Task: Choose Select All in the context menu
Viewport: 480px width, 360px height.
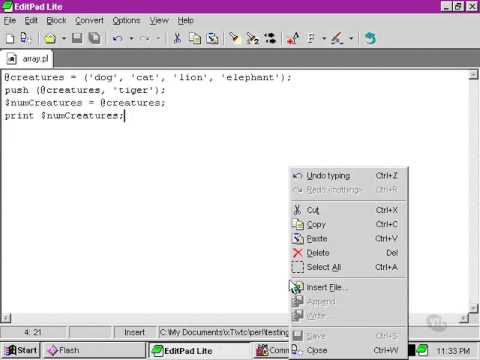Action: (348, 267)
